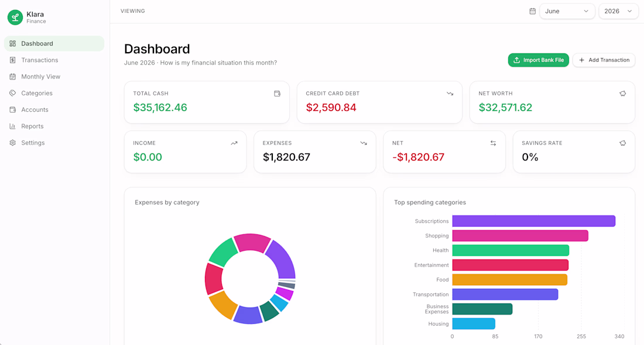Click the Monthly View calendar icon
The image size is (644, 345).
pyautogui.click(x=13, y=76)
